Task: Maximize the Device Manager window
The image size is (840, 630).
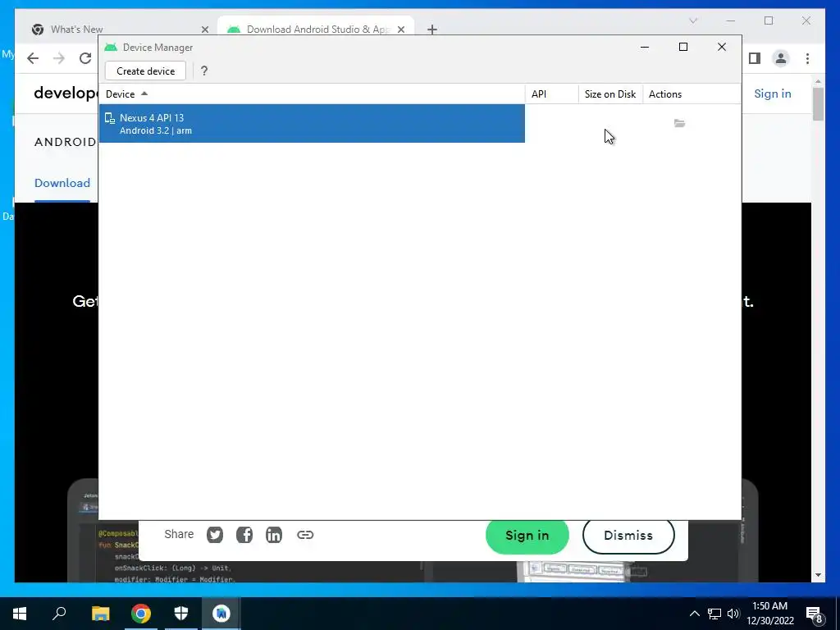Action: tap(683, 47)
